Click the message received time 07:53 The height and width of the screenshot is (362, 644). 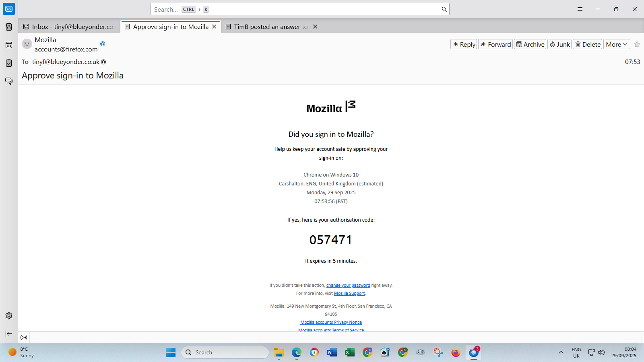pyautogui.click(x=632, y=62)
